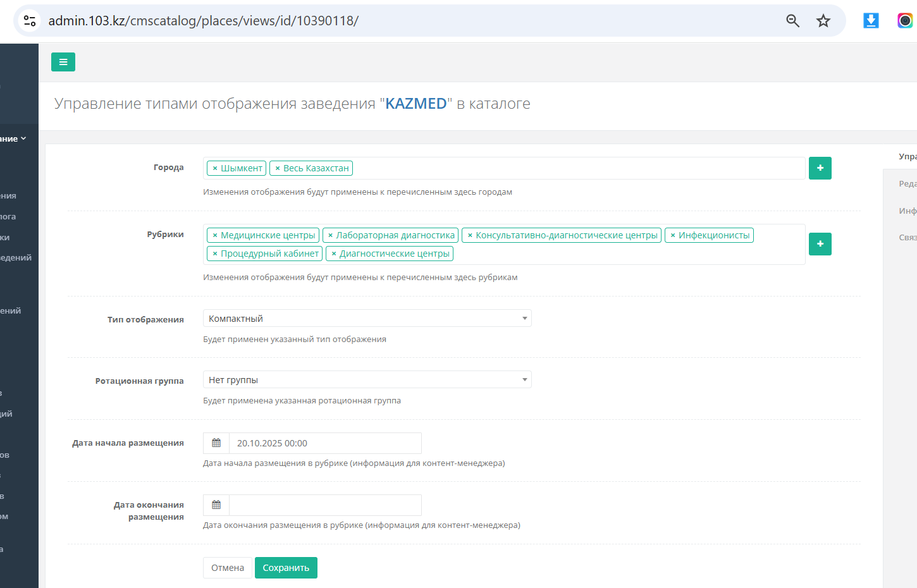Open Ротационная группа dropdown showing Нет группы
917x588 pixels.
coord(367,379)
